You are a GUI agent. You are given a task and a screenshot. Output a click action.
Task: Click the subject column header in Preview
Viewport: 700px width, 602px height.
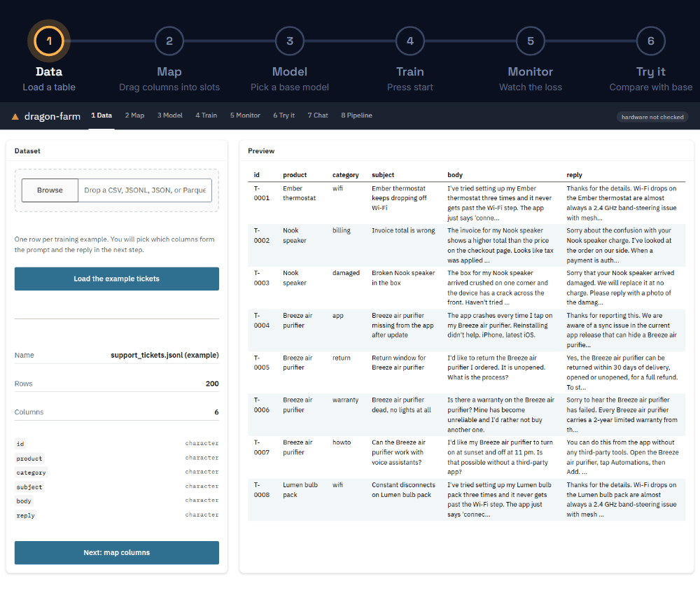pyautogui.click(x=383, y=175)
